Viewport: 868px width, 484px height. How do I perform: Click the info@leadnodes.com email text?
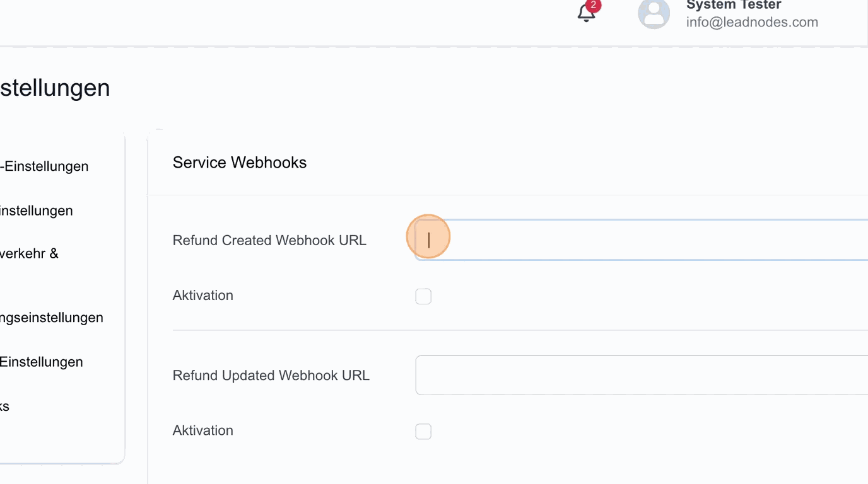tap(752, 22)
